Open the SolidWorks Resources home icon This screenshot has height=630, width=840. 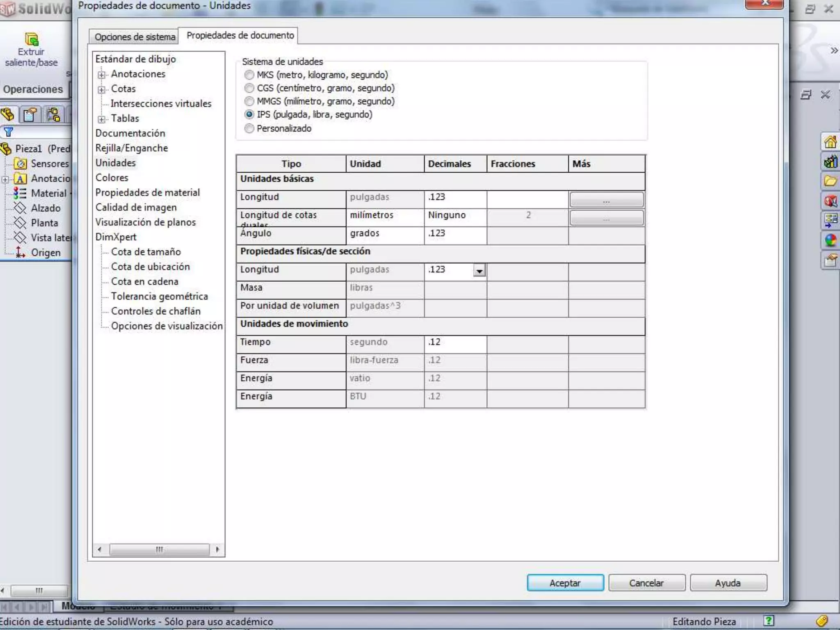point(830,142)
